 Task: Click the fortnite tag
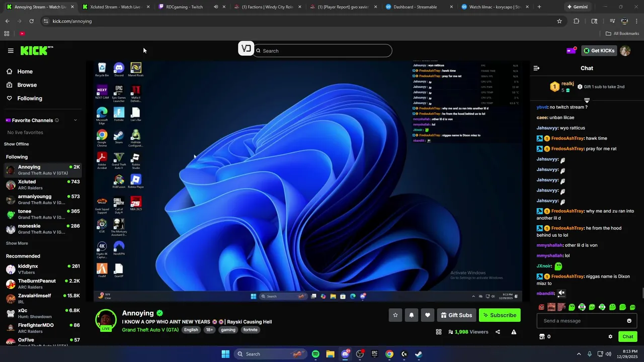coord(250,330)
